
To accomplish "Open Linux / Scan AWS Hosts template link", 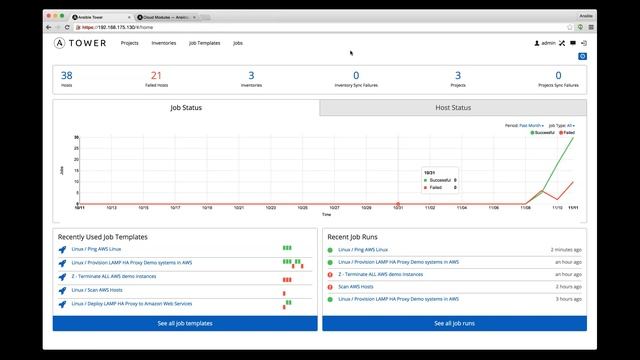I will pyautogui.click(x=97, y=290).
